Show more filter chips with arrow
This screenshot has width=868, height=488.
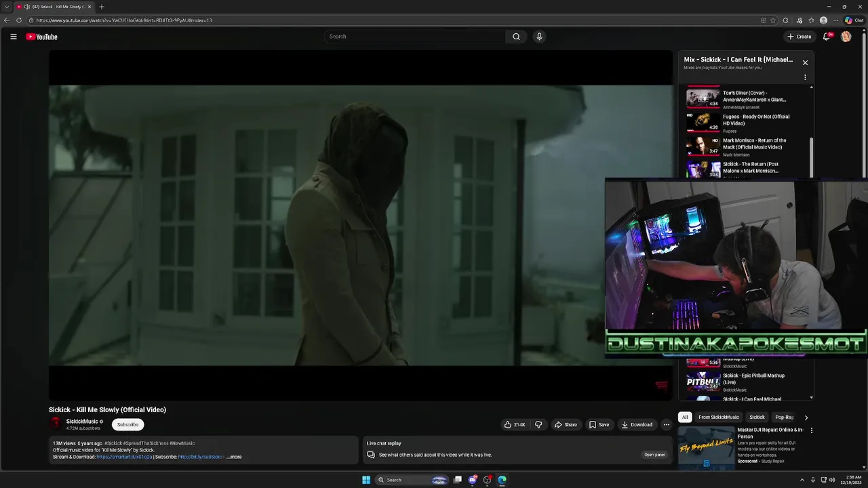806,418
